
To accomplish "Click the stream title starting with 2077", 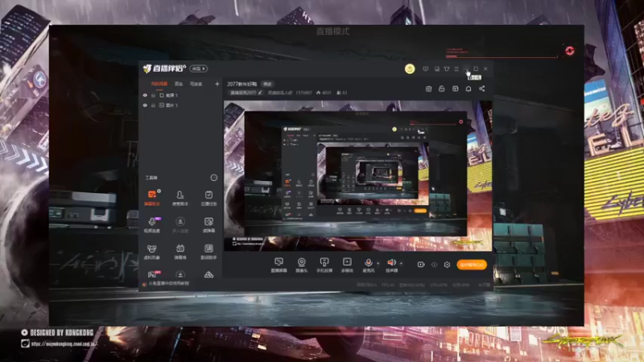I will (242, 84).
